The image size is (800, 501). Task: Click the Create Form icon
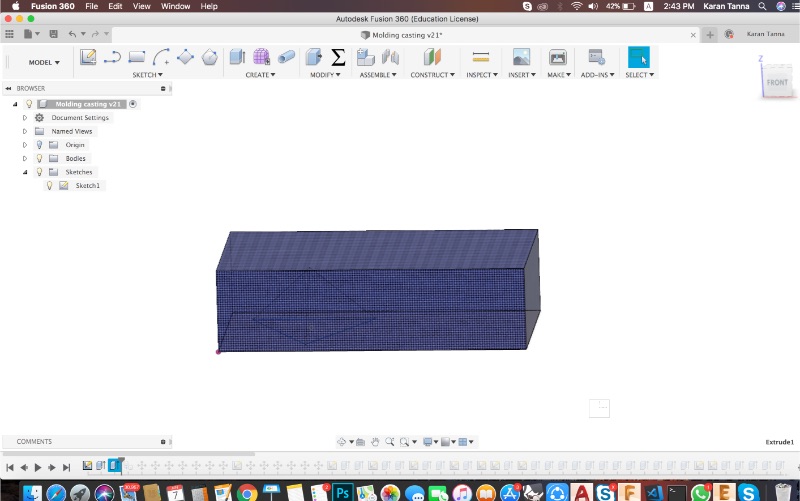[x=261, y=57]
